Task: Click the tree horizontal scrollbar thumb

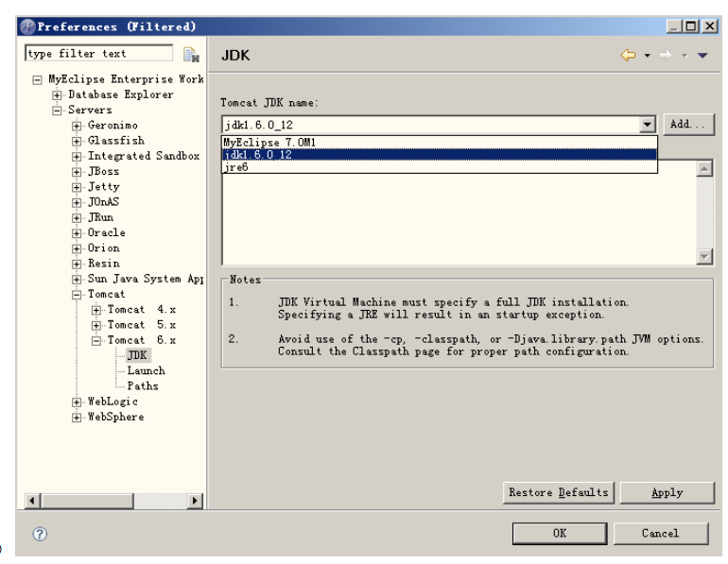Action: pyautogui.click(x=87, y=501)
